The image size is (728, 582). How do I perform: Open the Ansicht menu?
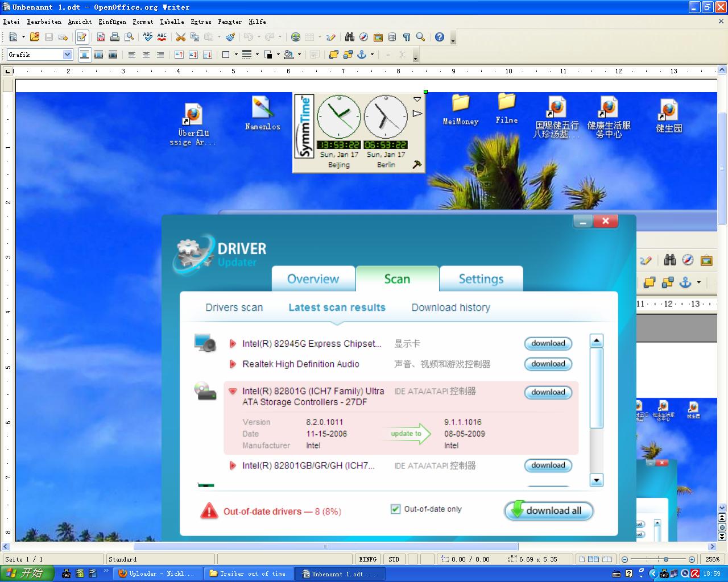pyautogui.click(x=80, y=22)
